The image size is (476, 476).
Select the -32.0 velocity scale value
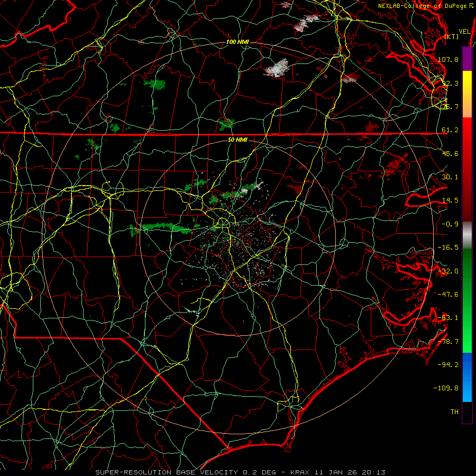448,271
